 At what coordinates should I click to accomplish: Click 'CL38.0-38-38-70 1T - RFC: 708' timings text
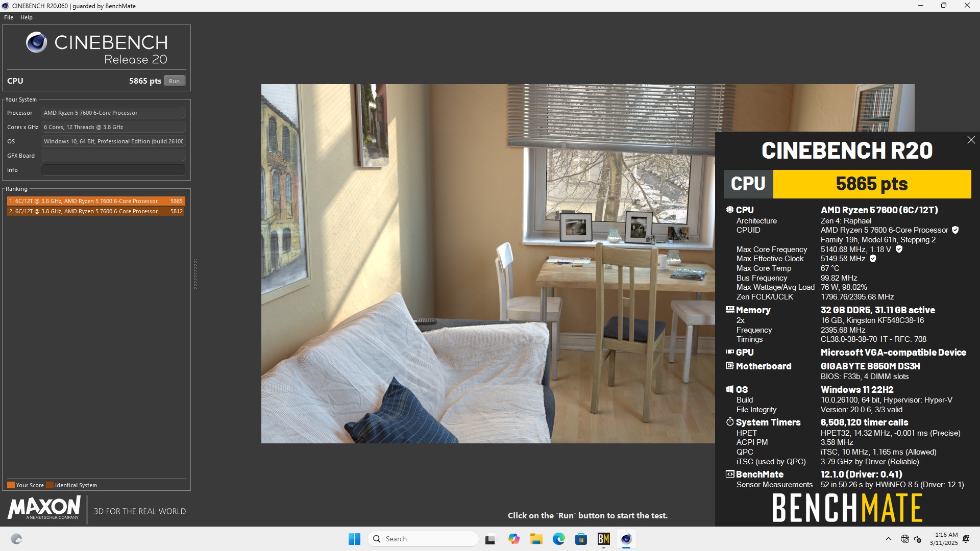[x=873, y=339]
